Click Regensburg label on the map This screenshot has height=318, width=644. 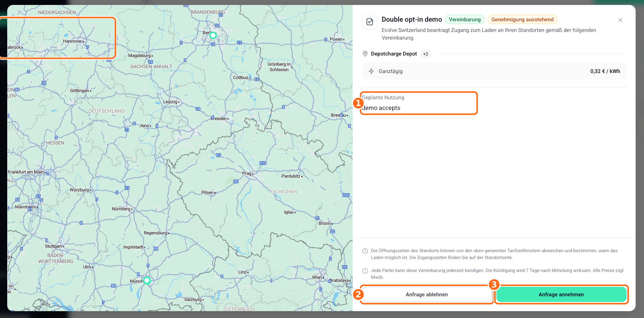tap(156, 233)
